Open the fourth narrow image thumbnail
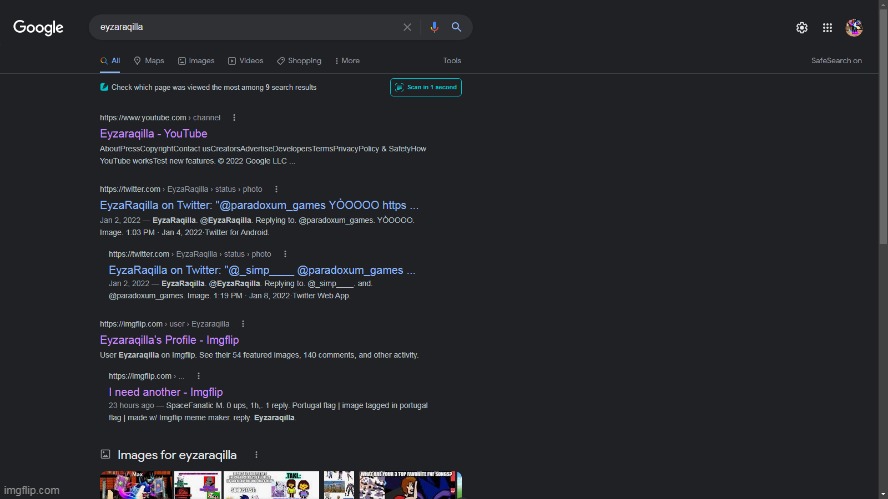 pyautogui.click(x=339, y=485)
